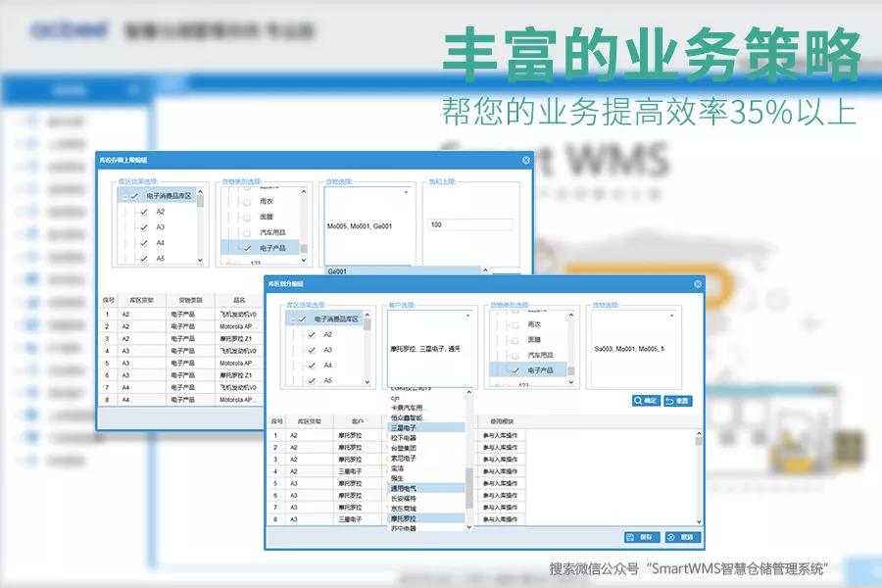
Task: Toggle the 汽车用品 checkbox in front dialog
Action: [x=515, y=354]
